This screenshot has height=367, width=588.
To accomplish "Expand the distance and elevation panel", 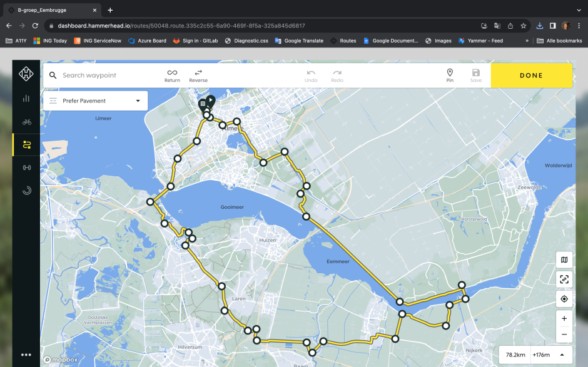I will pos(562,354).
